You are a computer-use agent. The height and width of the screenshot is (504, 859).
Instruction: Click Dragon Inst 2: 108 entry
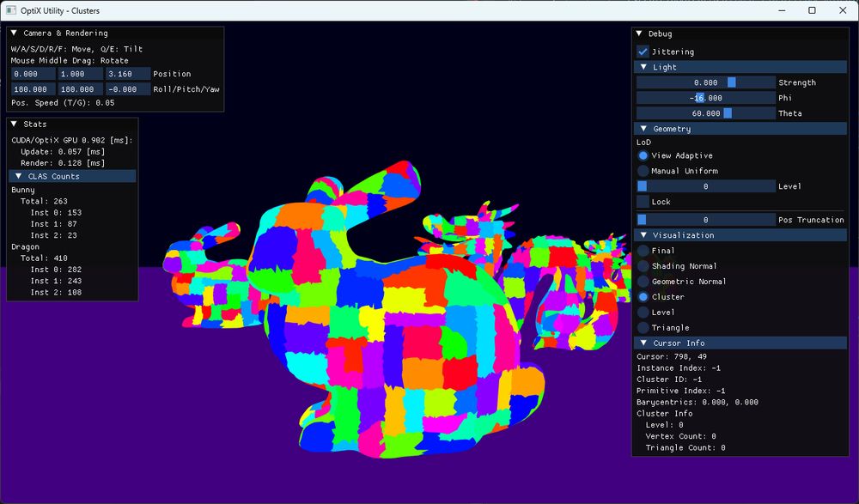point(56,292)
